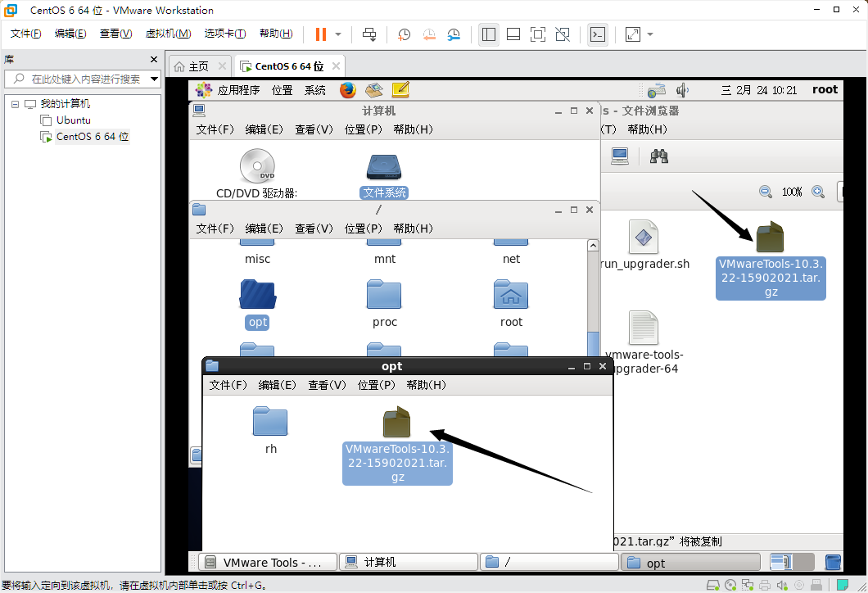868x593 pixels.
Task: Launch the mail client panel icon
Action: (374, 90)
